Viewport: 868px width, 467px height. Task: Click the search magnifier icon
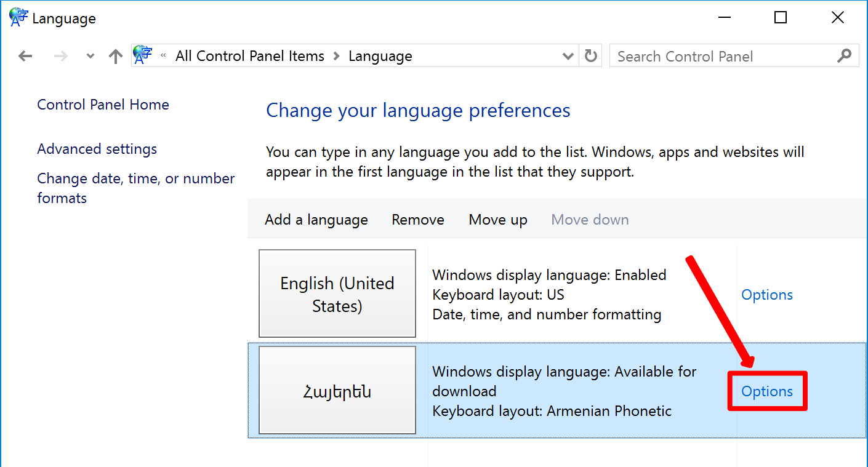[x=844, y=56]
